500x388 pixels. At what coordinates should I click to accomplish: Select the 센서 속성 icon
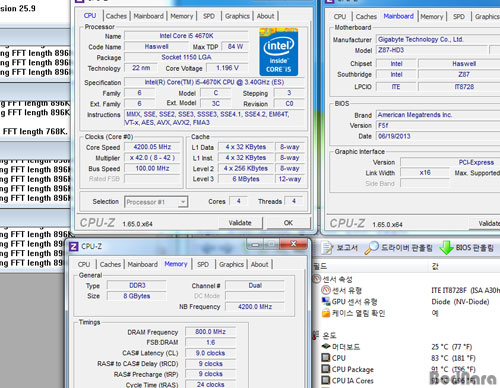[x=317, y=279]
